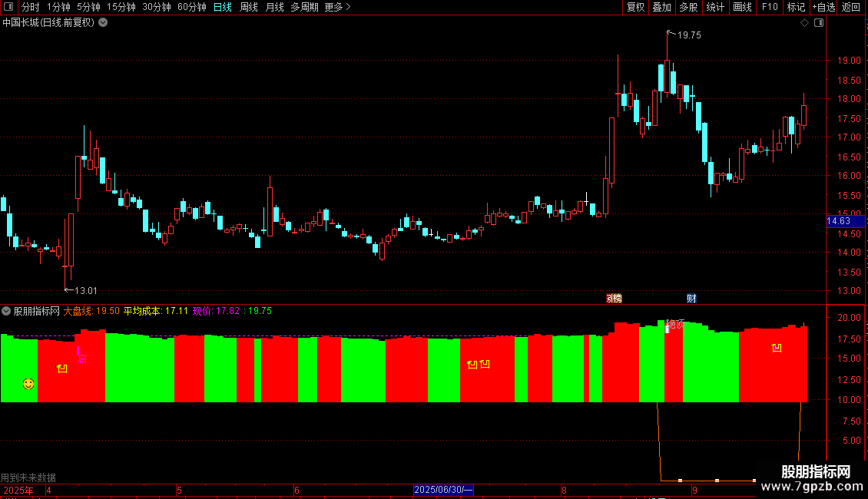Add stock to 自选 watchlist
The width and height of the screenshot is (868, 499).
coord(823,7)
